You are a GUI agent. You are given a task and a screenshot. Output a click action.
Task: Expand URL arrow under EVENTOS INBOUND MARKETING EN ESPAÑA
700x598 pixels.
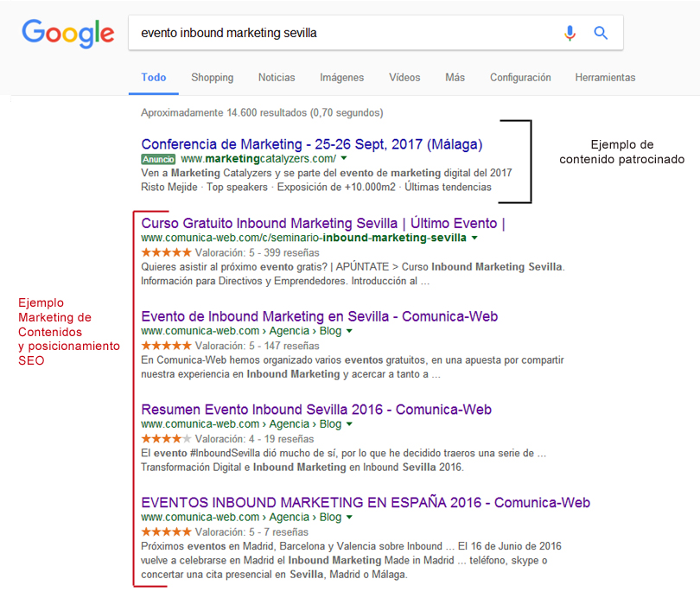pyautogui.click(x=349, y=518)
